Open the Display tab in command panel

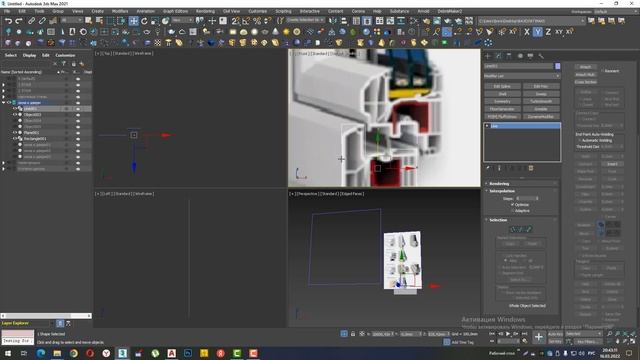[x=531, y=56]
